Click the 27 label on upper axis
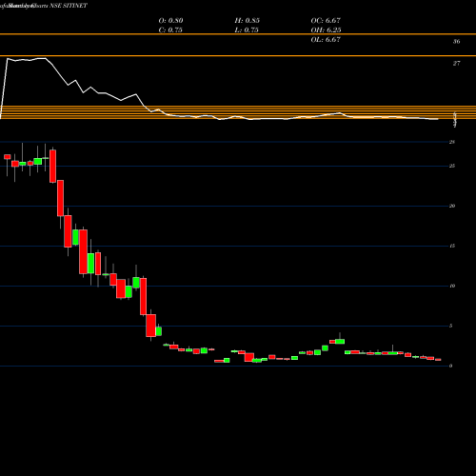 [456, 63]
